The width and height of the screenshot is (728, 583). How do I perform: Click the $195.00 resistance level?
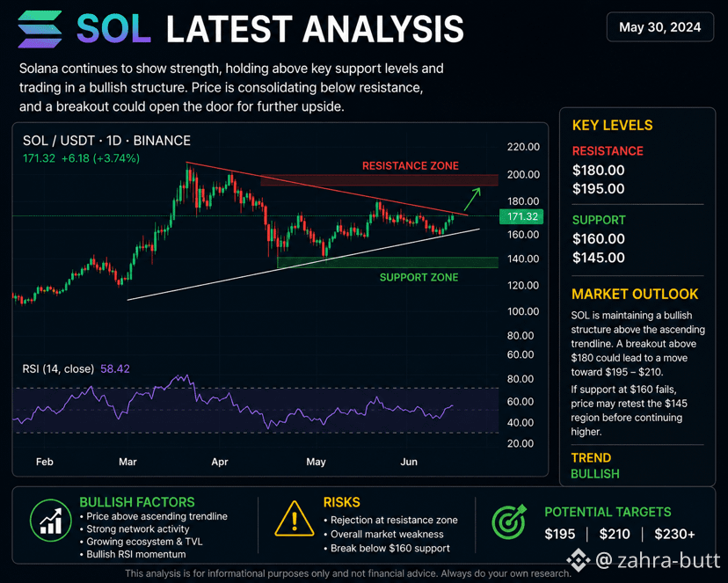[599, 189]
